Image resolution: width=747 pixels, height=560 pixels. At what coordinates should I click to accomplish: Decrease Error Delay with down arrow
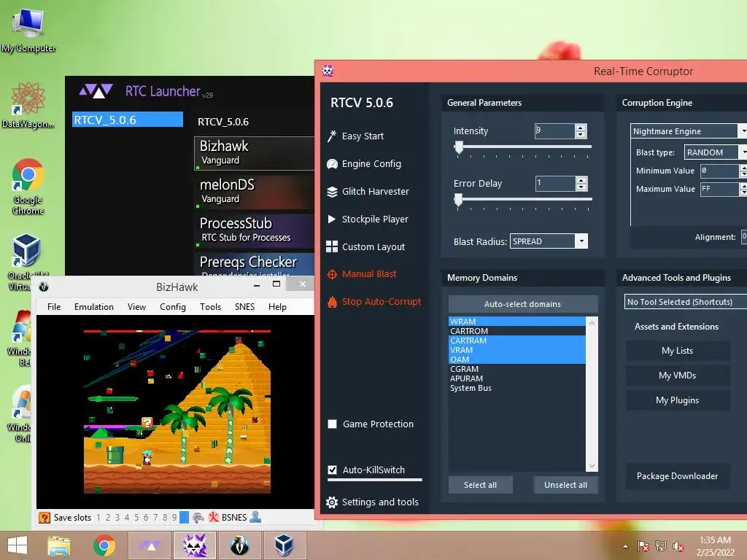pos(581,187)
